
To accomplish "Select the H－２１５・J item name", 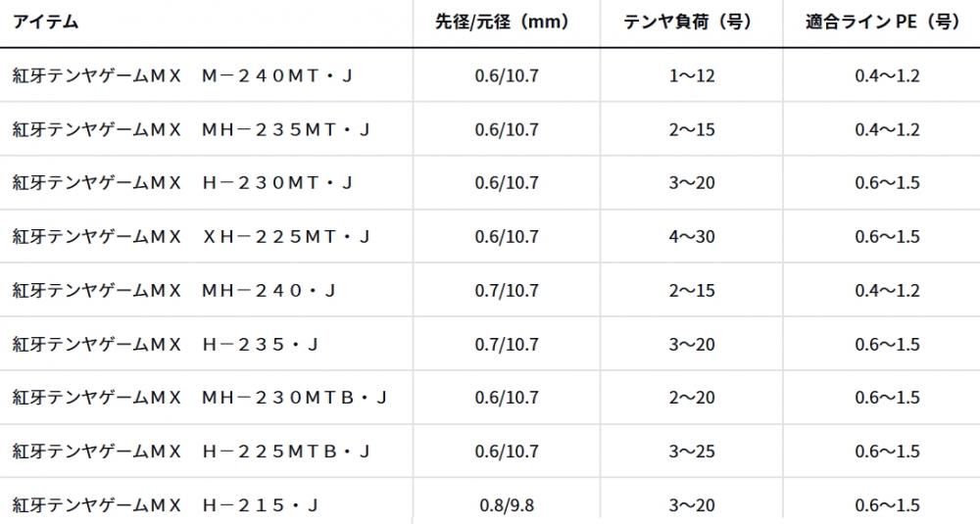I will point(165,504).
